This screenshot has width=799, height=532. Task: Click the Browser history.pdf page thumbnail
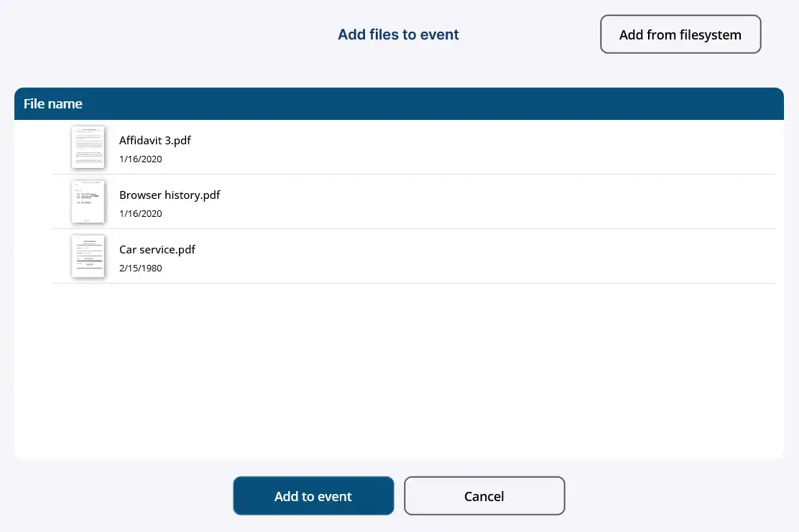pyautogui.click(x=88, y=202)
